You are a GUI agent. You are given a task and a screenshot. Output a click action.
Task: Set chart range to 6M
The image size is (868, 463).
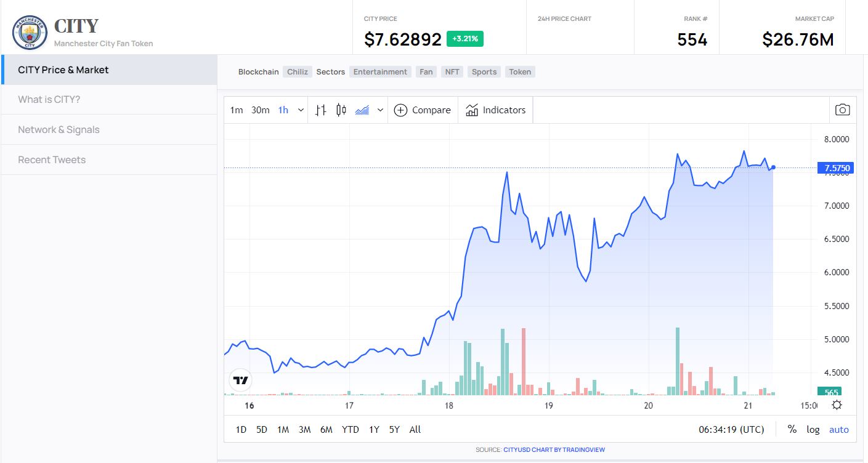pos(327,430)
